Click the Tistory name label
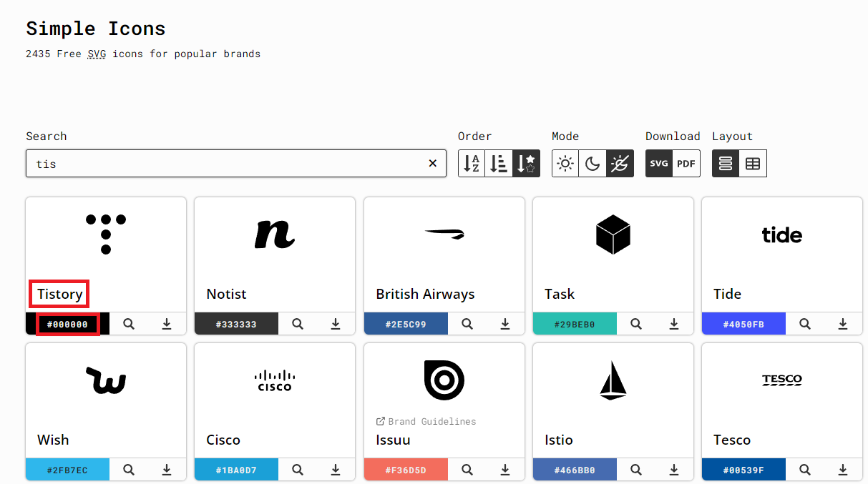This screenshot has width=868, height=484. click(x=60, y=294)
